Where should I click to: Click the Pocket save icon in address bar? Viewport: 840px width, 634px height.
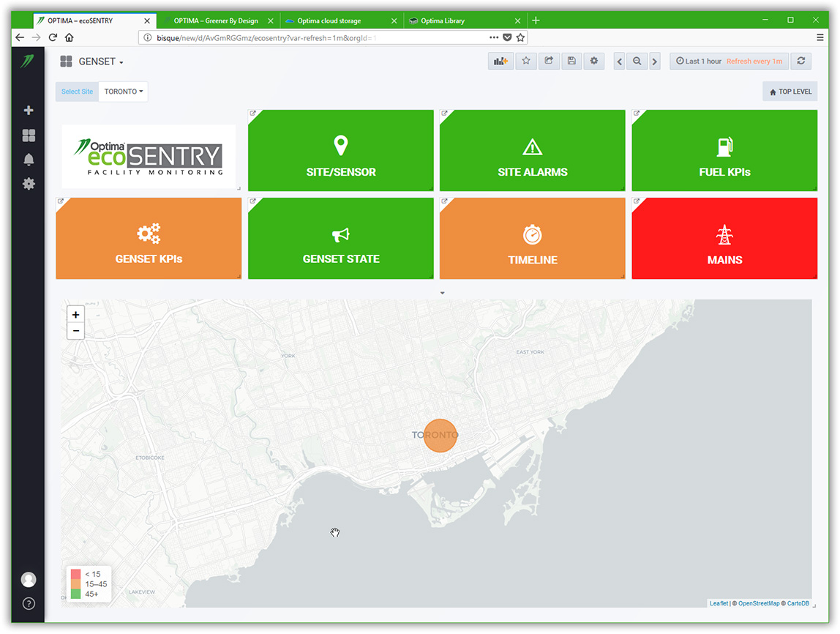(507, 37)
